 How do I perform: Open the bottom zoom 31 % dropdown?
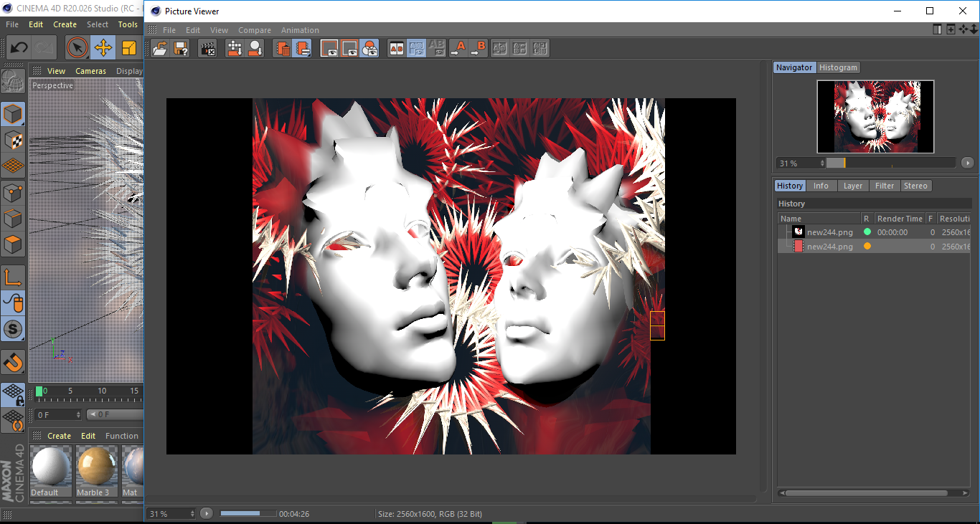pyautogui.click(x=171, y=513)
